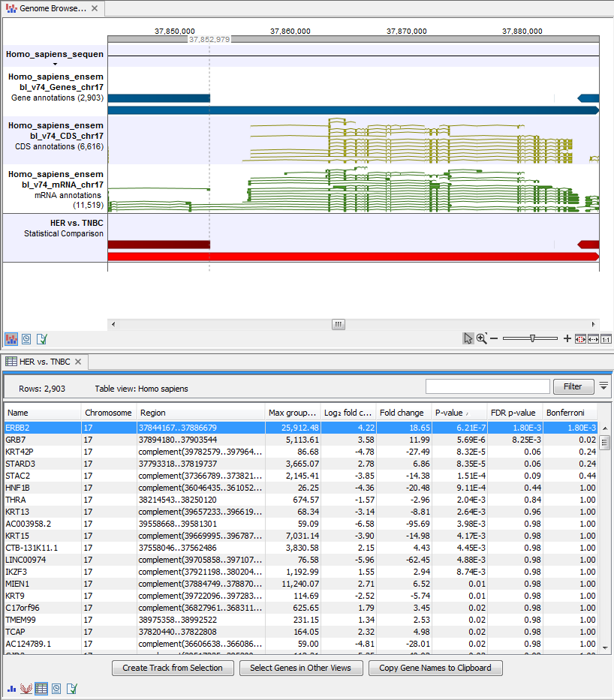The image size is (614, 700).
Task: Select the table view icon below the comparison table
Action: (x=41, y=688)
